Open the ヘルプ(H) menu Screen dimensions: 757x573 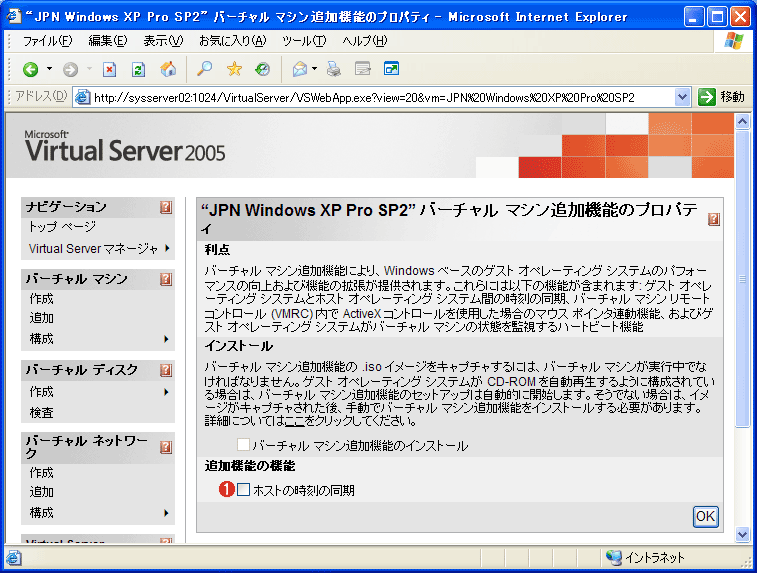[364, 41]
